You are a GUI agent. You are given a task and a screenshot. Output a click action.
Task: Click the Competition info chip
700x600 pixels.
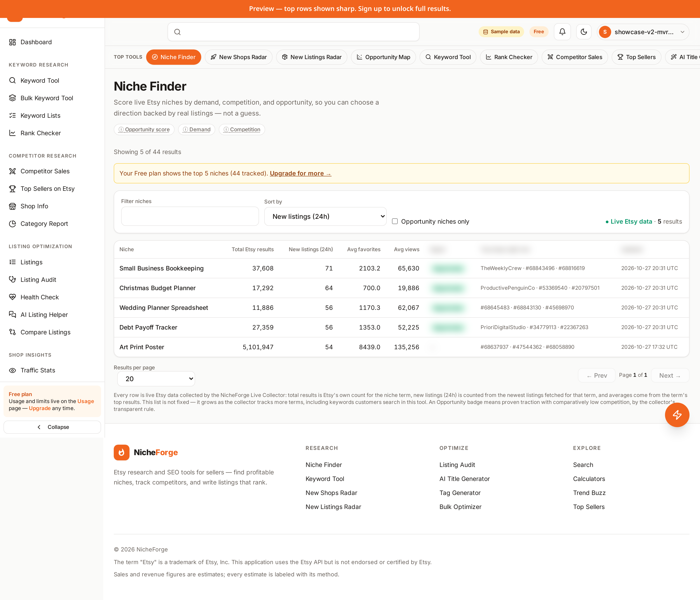[242, 130]
